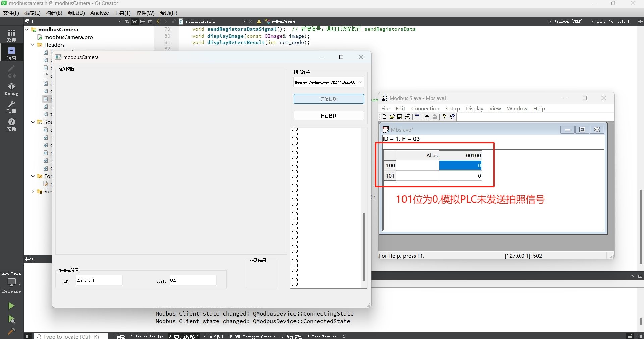Switch to 问题 Issues output pane tab

click(119, 336)
